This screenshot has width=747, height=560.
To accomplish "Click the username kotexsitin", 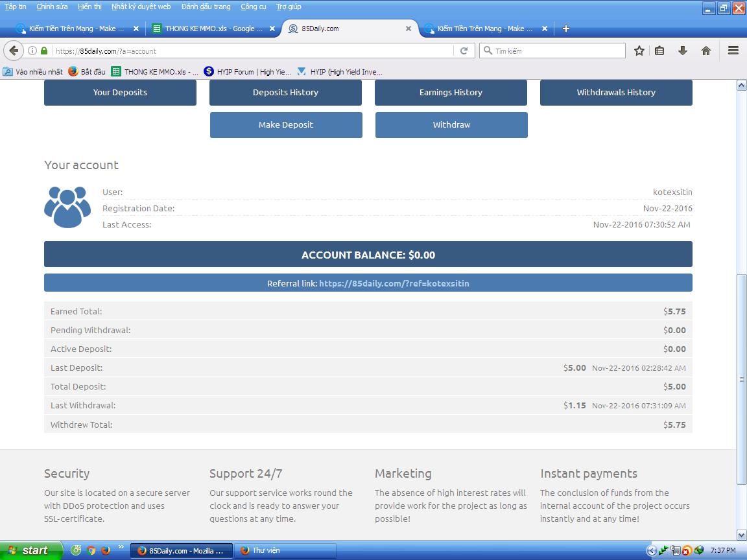I will click(x=672, y=192).
